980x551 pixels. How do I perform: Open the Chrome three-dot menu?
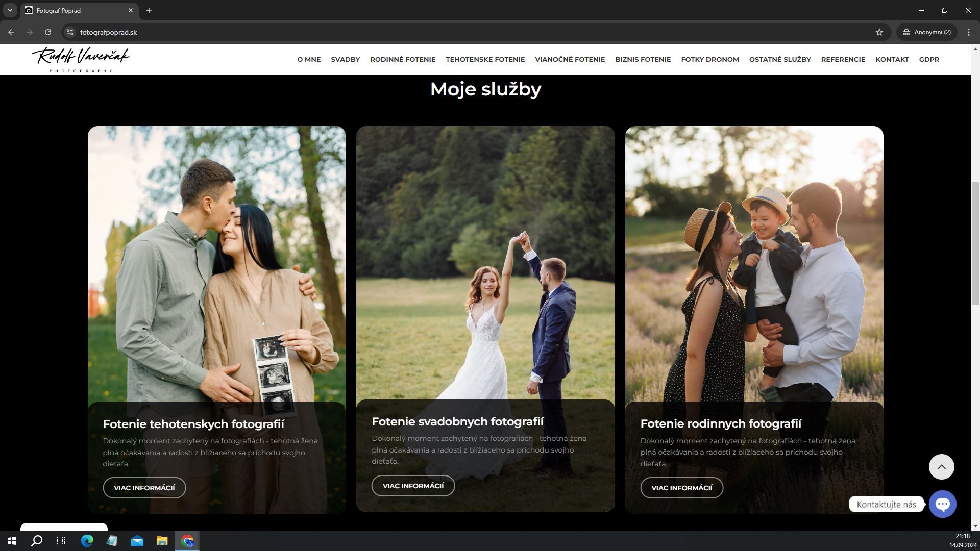969,32
